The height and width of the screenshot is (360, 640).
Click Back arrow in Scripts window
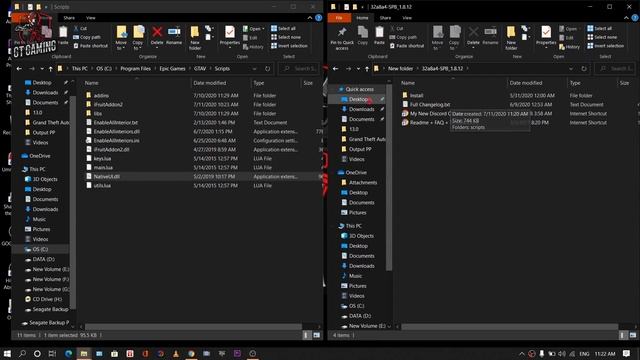(x=19, y=69)
